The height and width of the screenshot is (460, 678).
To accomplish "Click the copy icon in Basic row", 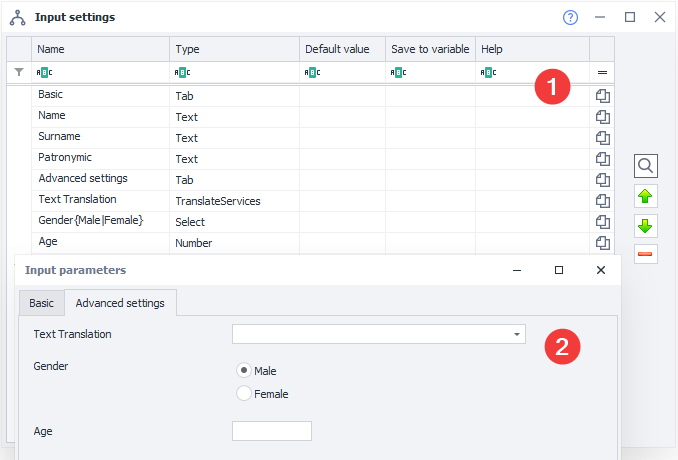I will [x=602, y=95].
